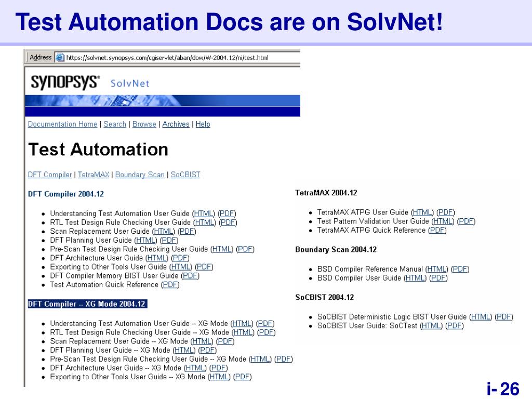Open the Browse navigation link
The image size is (532, 399).
click(144, 124)
